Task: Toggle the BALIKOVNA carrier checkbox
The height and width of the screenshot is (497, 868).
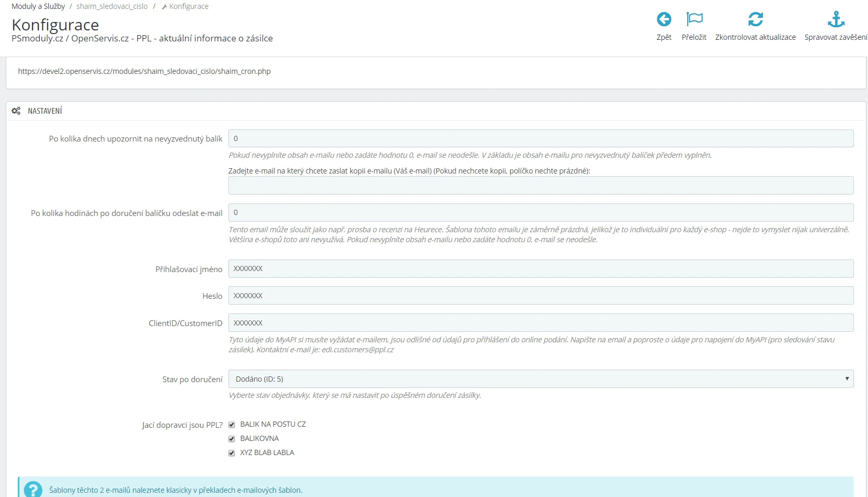Action: tap(232, 439)
